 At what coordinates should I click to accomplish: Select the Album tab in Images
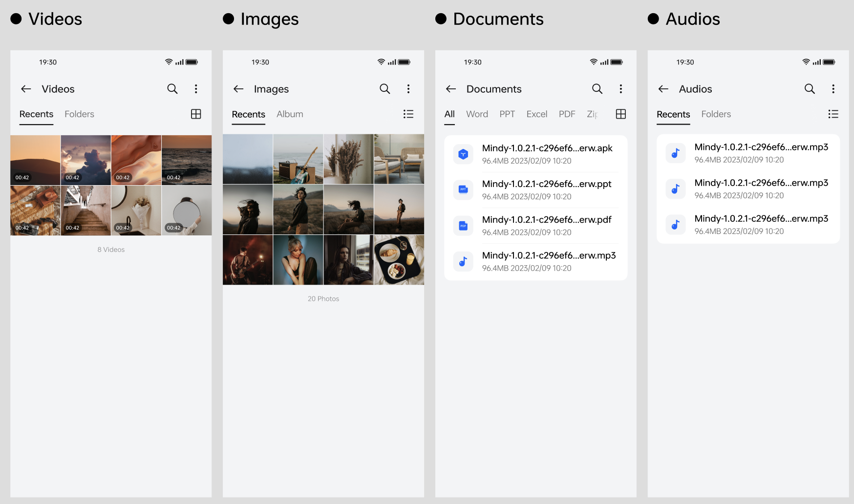click(x=290, y=114)
